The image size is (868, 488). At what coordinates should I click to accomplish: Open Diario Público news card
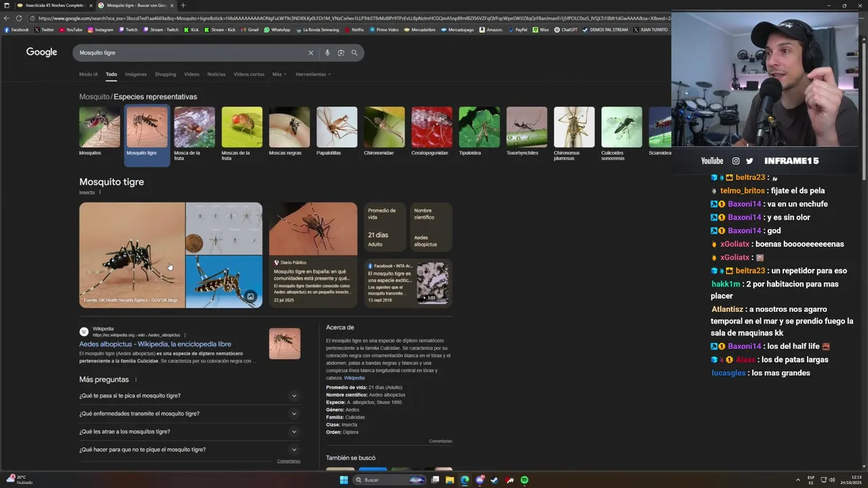(313, 255)
